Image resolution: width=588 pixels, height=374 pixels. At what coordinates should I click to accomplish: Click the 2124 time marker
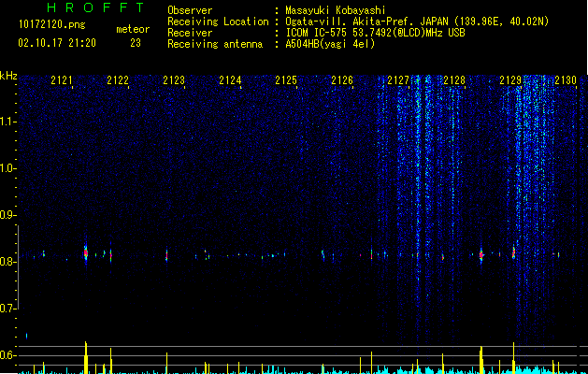coord(230,80)
